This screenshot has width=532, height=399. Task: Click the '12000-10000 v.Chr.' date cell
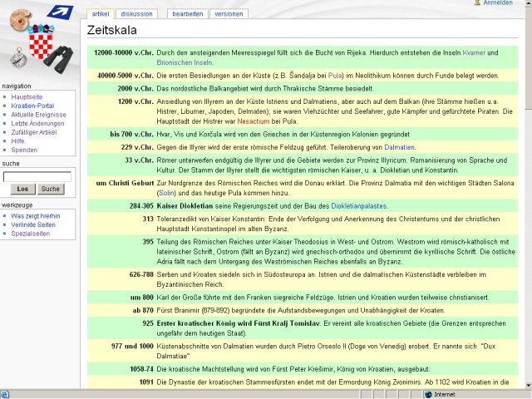[x=124, y=53]
